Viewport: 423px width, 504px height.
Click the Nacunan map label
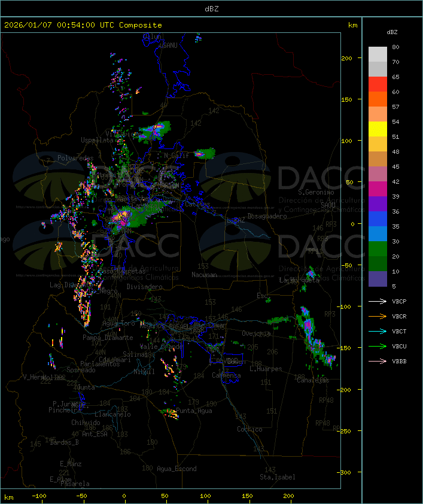click(204, 275)
